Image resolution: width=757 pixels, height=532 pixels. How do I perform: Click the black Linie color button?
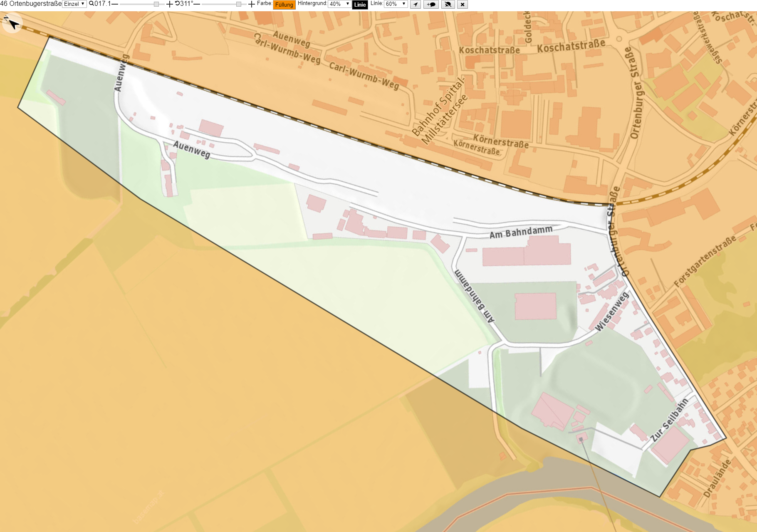[x=360, y=5]
